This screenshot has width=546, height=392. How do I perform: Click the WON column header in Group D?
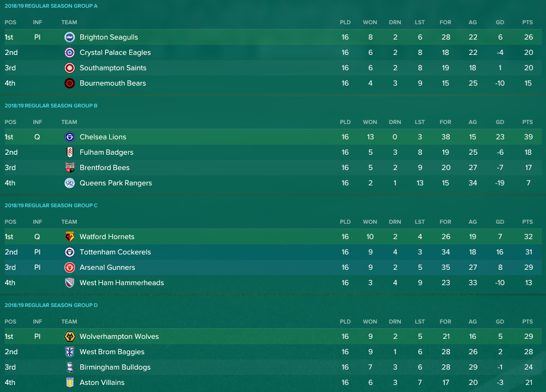(370, 322)
